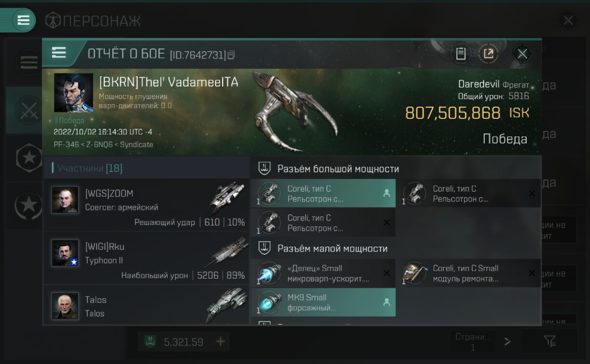This screenshot has width=590, height=364.
Task: Open the hexagon star sidebar icon
Action: pos(29,157)
